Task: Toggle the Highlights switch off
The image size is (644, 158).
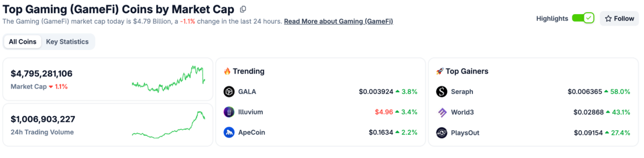Action: click(583, 18)
